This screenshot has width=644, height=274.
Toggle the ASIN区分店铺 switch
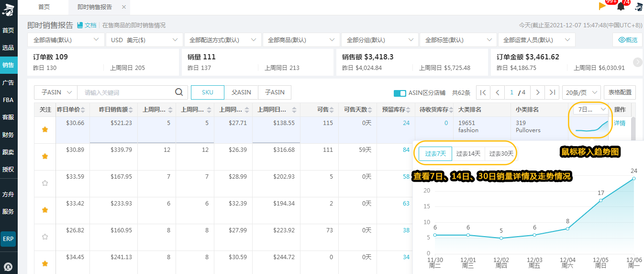tap(400, 93)
